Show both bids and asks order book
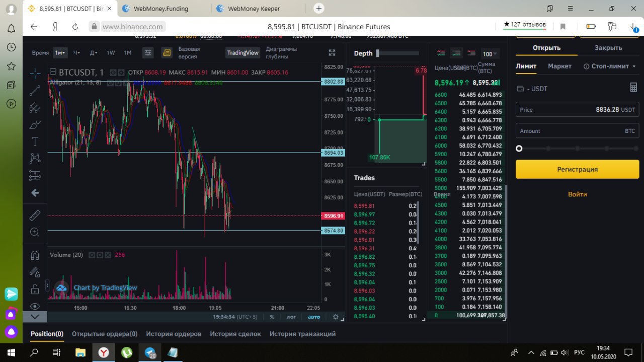This screenshot has width=644, height=362. (x=441, y=53)
